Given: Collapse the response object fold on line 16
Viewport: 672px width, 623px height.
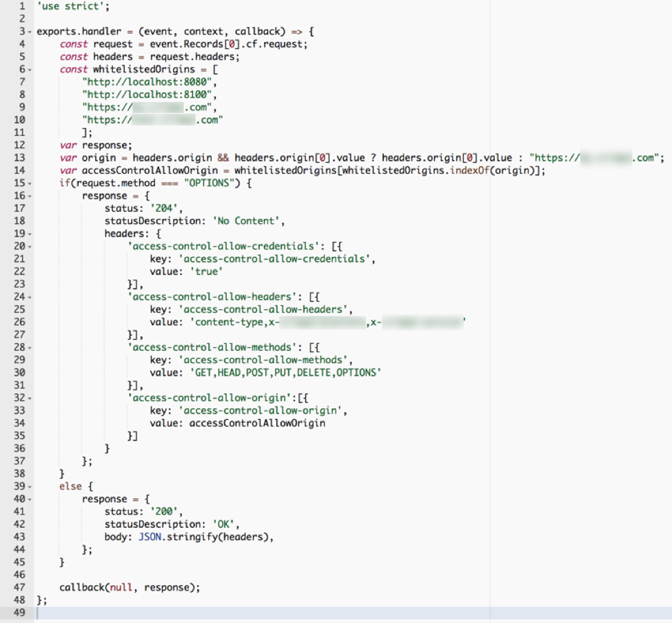Looking at the screenshot, I should pos(29,195).
